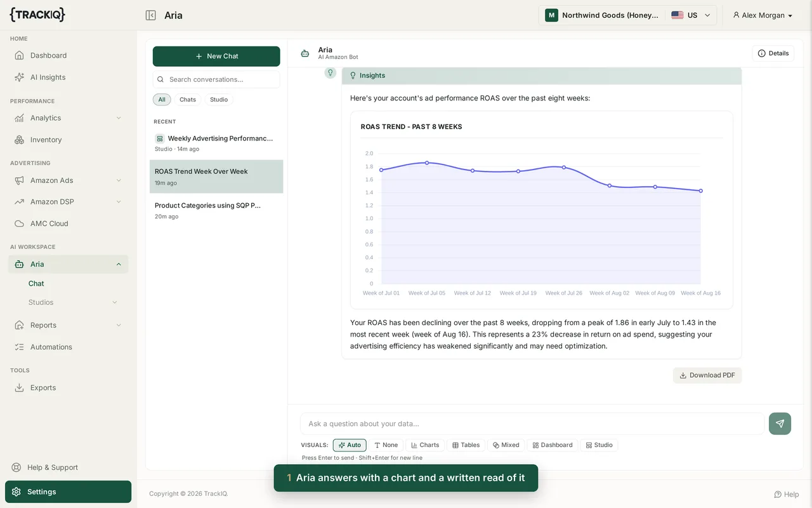Expand Amazon Ads submenu chevron
Screen dimensions: 812x508
119,180
